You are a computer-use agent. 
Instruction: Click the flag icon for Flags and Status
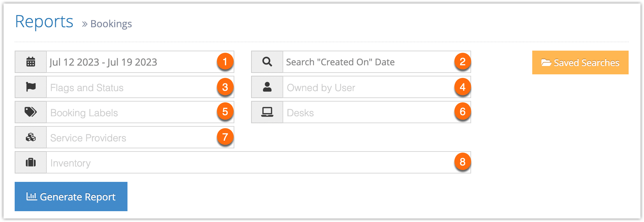click(31, 87)
